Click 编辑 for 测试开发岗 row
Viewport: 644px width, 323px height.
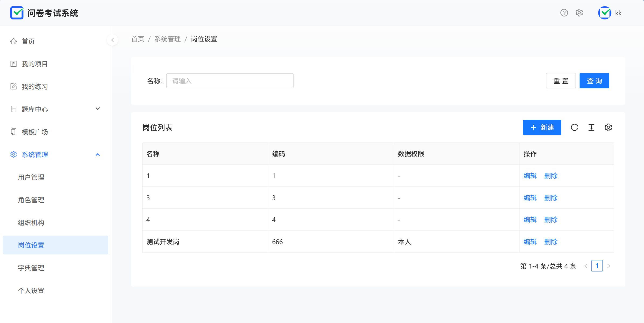click(530, 242)
